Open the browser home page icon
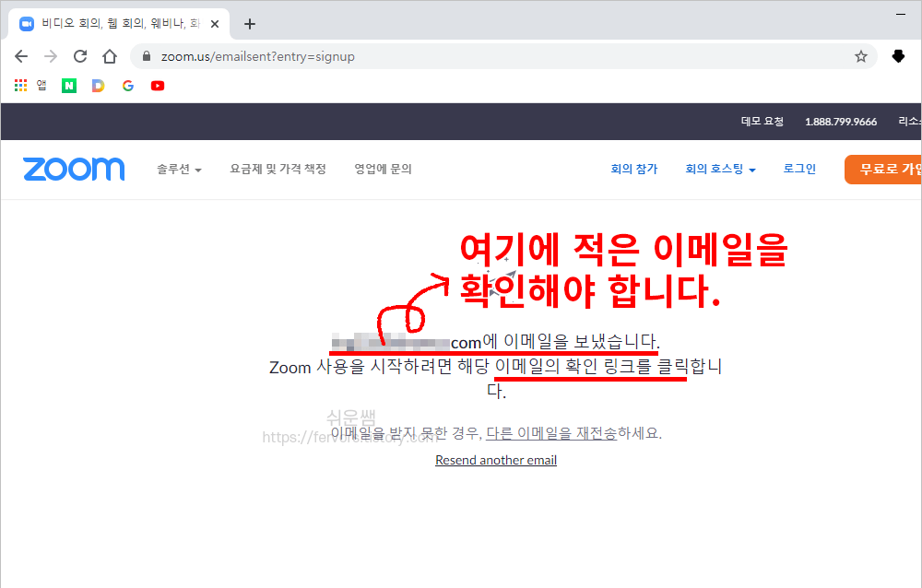The width and height of the screenshot is (922, 588). (x=110, y=56)
